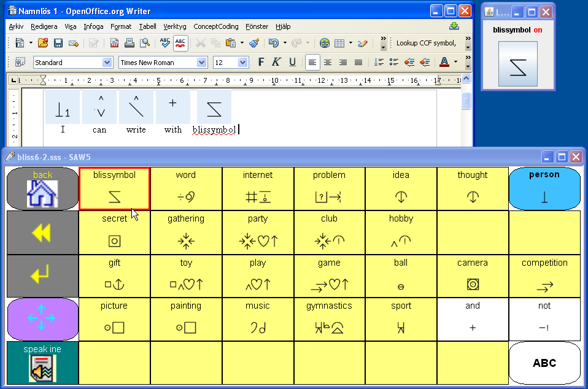The height and width of the screenshot is (389, 588).
Task: Select the ABC keyboard cell
Action: point(544,363)
